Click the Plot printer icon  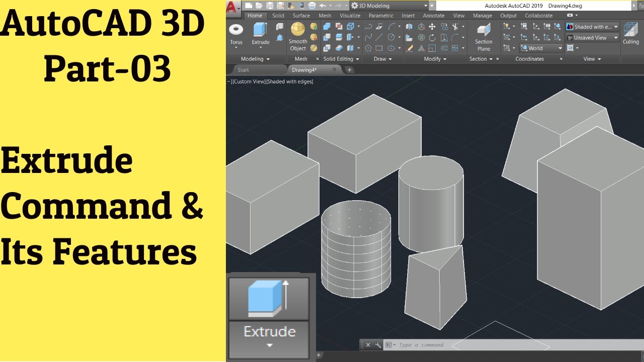(312, 6)
